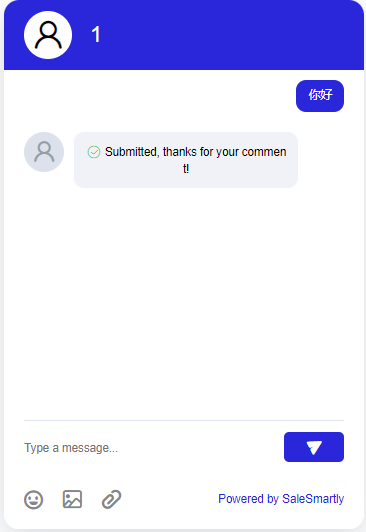
Task: Click the SaleSmartly brand name text
Action: coord(313,499)
